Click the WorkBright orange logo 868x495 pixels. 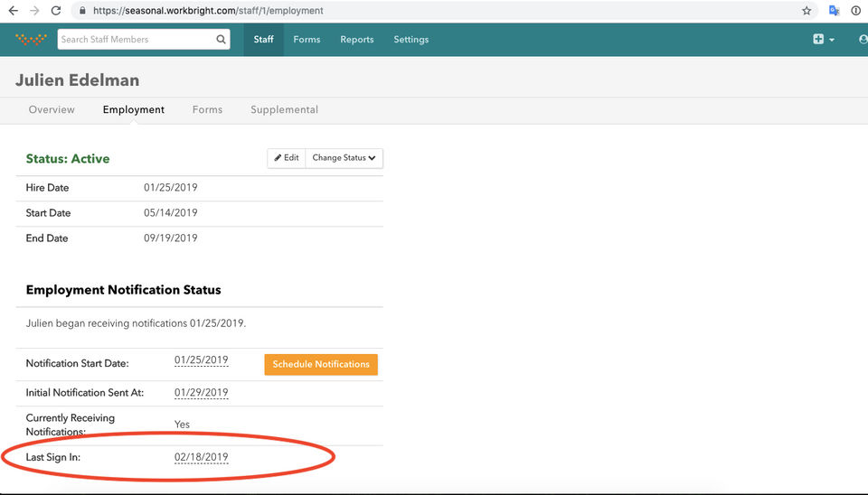point(31,39)
